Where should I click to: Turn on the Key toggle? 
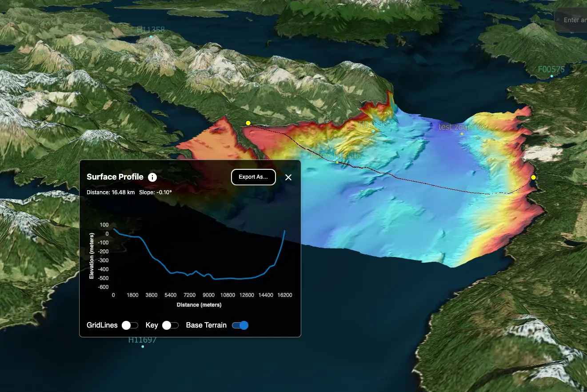[x=170, y=325]
